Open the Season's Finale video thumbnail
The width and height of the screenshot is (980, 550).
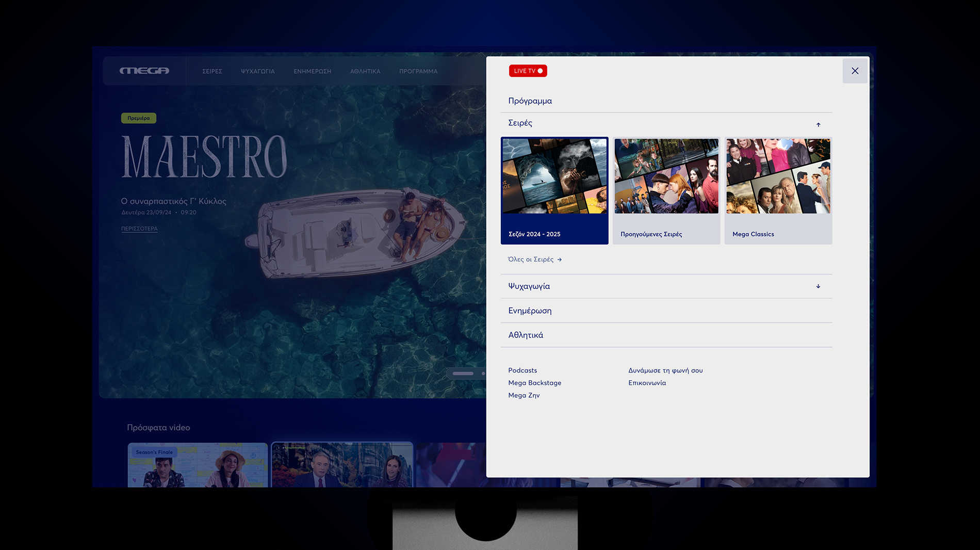tap(198, 465)
